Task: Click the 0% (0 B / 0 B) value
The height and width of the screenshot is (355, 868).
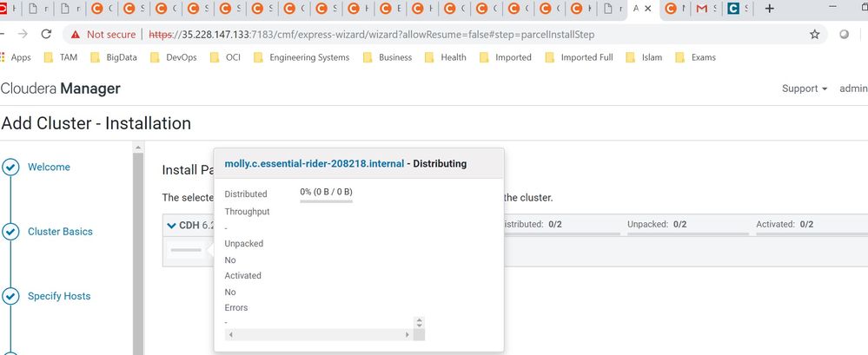Action: click(326, 192)
